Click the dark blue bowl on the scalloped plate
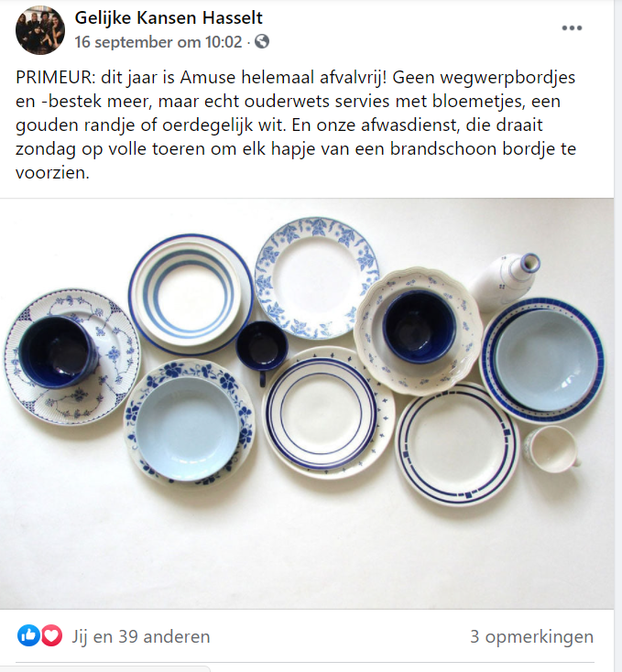Screen dimensions: 622x672 tap(420, 327)
